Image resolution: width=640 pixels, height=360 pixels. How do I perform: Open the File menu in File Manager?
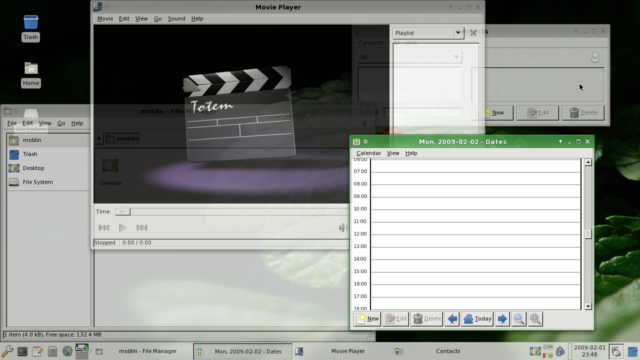click(12, 123)
